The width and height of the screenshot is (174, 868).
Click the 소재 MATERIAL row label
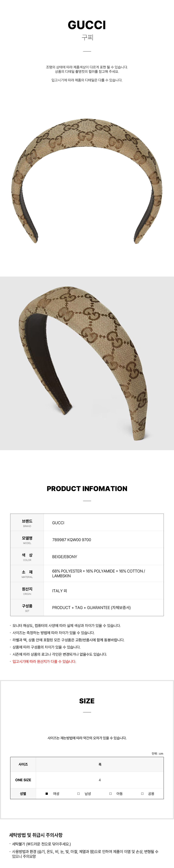tap(27, 573)
